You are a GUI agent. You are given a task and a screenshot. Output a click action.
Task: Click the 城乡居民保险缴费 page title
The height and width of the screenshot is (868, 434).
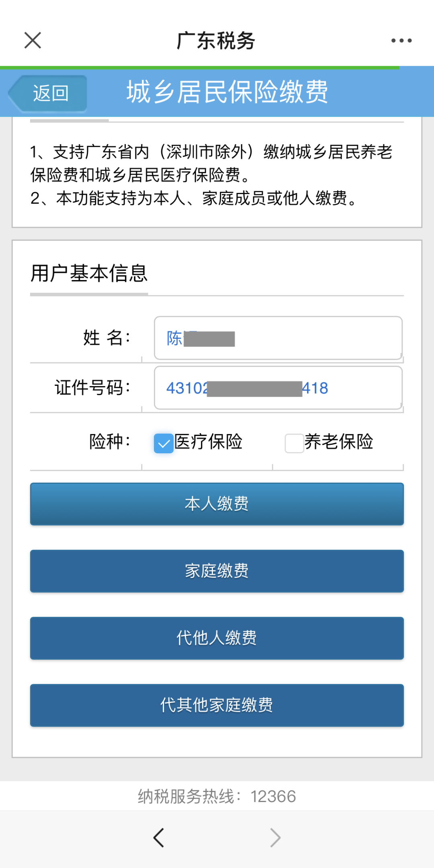227,92
